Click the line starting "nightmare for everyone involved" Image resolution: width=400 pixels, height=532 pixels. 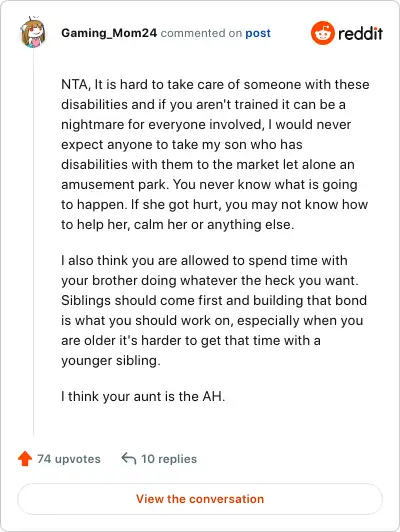coord(206,125)
